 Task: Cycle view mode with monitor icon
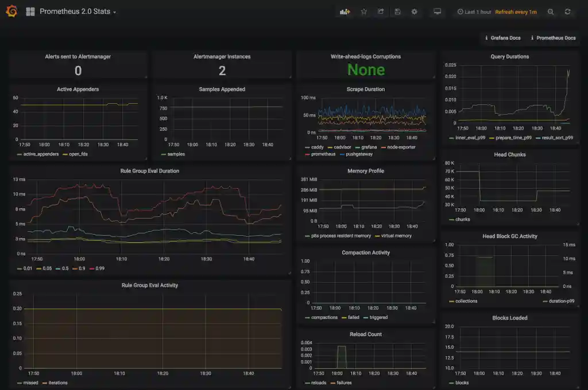pos(437,11)
